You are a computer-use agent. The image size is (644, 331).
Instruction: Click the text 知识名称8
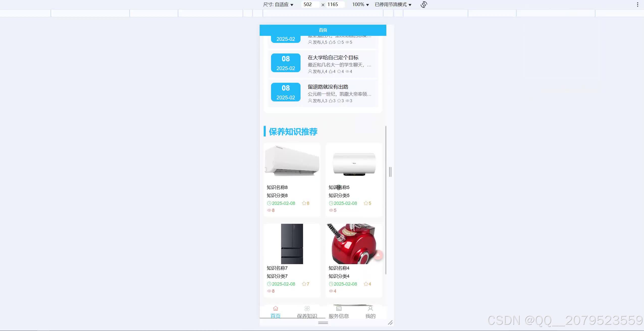click(x=277, y=187)
